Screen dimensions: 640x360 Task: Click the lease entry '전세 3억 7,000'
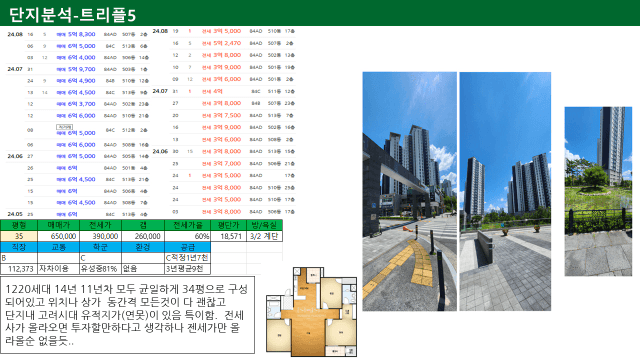coord(222,164)
